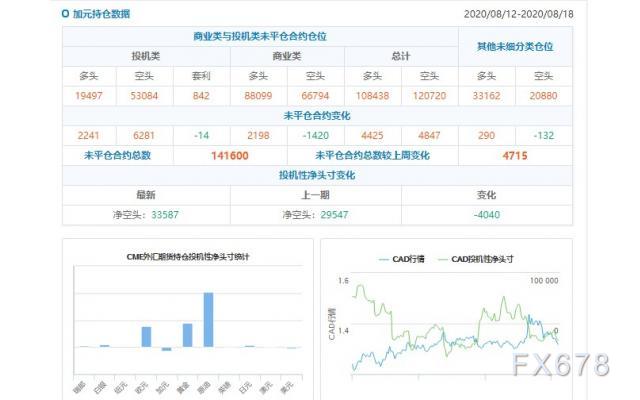640x400 pixels.
Task: Select change value 4847
Action: click(429, 136)
